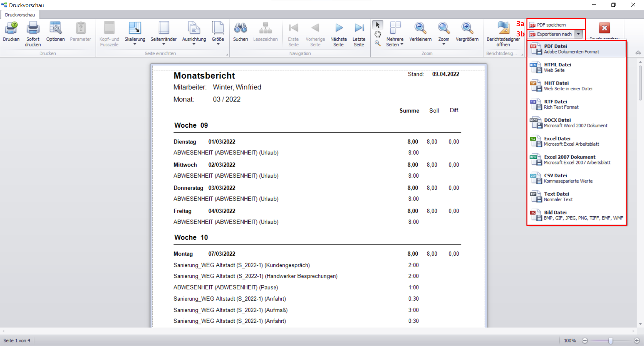The image size is (644, 346).
Task: Adjust the zoom slider handle
Action: click(611, 341)
